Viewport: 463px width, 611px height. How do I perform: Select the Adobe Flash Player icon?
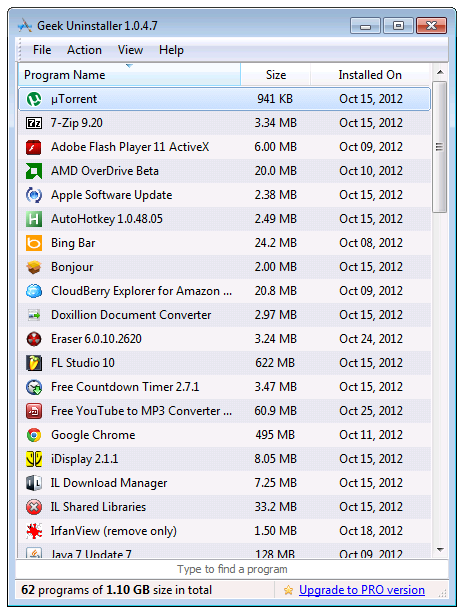click(34, 147)
